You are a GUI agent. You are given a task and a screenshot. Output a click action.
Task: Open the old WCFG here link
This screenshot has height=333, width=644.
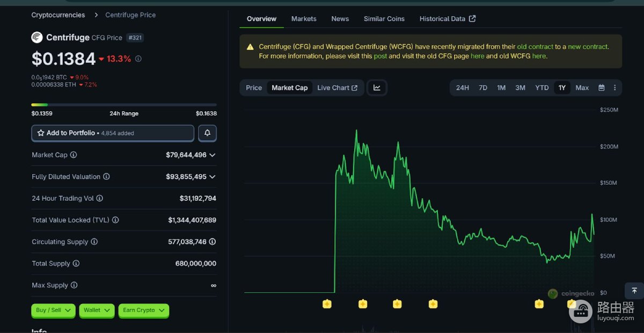539,56
